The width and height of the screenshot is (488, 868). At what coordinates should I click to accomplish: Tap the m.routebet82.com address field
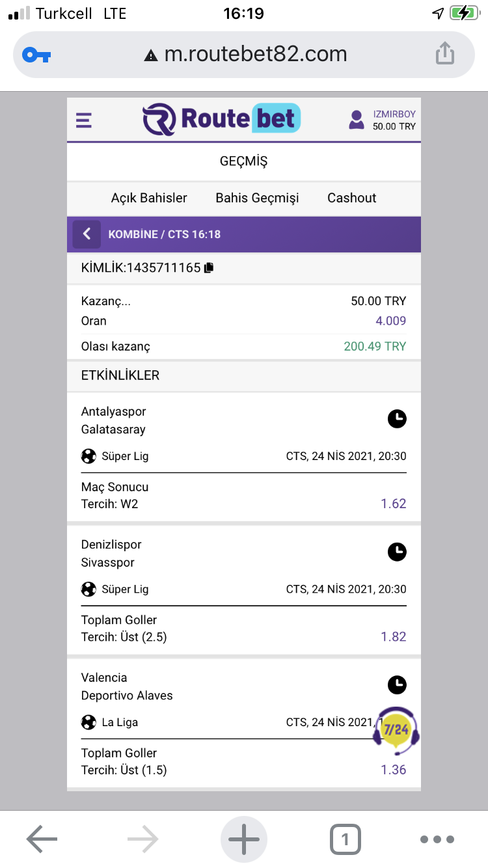pos(244,55)
